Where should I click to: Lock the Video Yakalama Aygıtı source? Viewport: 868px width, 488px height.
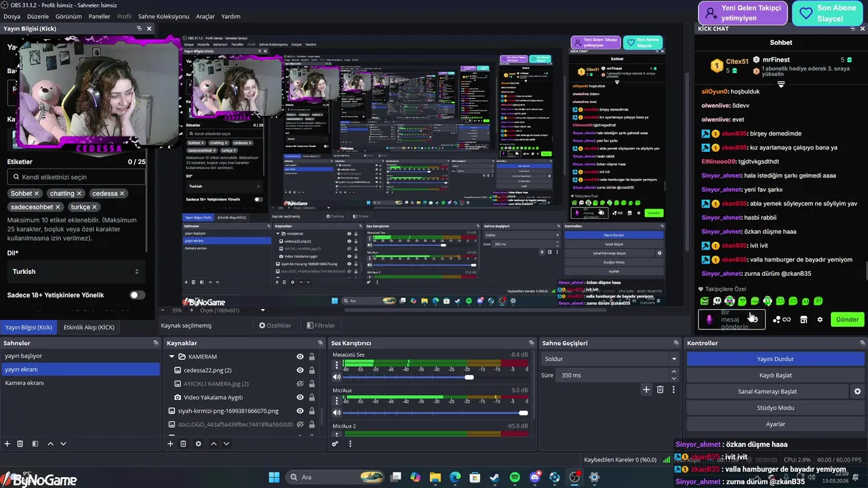[x=312, y=397]
